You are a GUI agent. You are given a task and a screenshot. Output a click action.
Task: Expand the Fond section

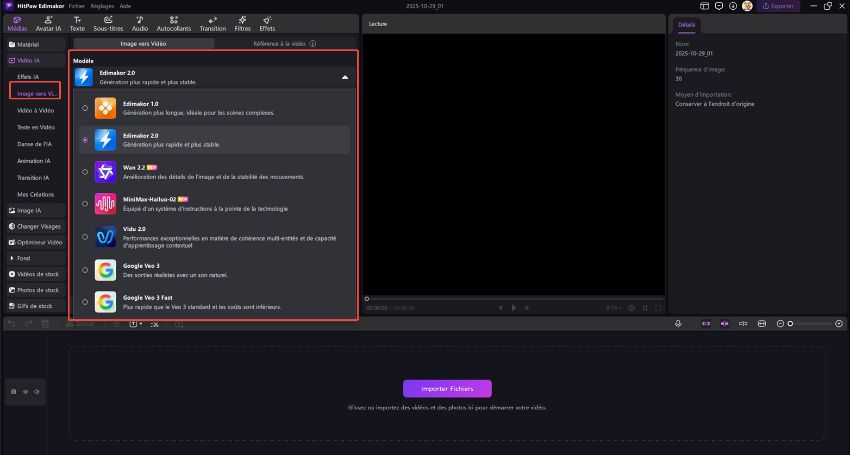click(x=36, y=258)
